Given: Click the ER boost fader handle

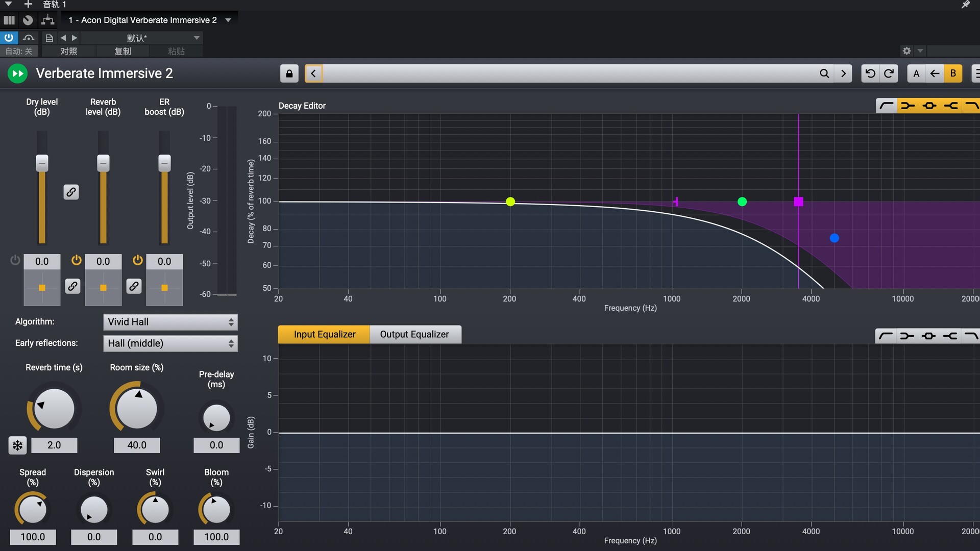Looking at the screenshot, I should 164,163.
